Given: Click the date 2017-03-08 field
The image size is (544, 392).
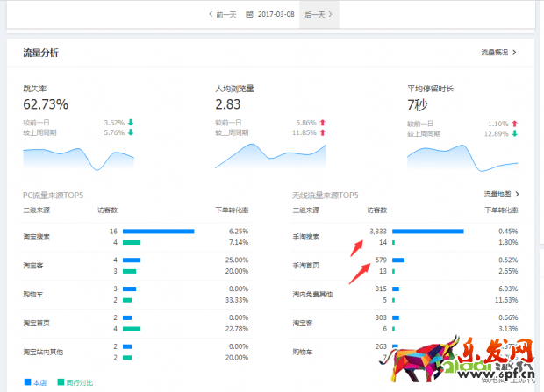Looking at the screenshot, I should 276,14.
